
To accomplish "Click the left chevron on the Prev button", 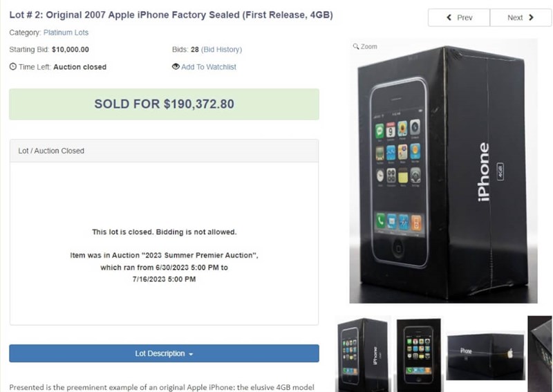I will click(449, 17).
